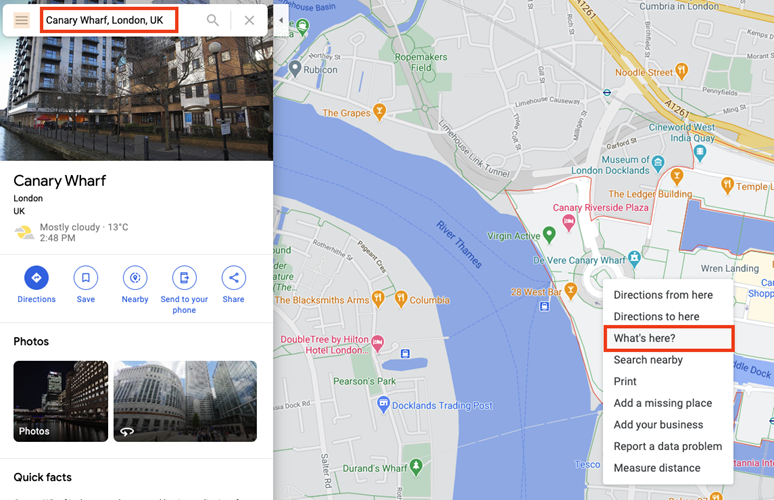The height and width of the screenshot is (500, 774).
Task: Click the Directions icon button
Action: click(37, 277)
